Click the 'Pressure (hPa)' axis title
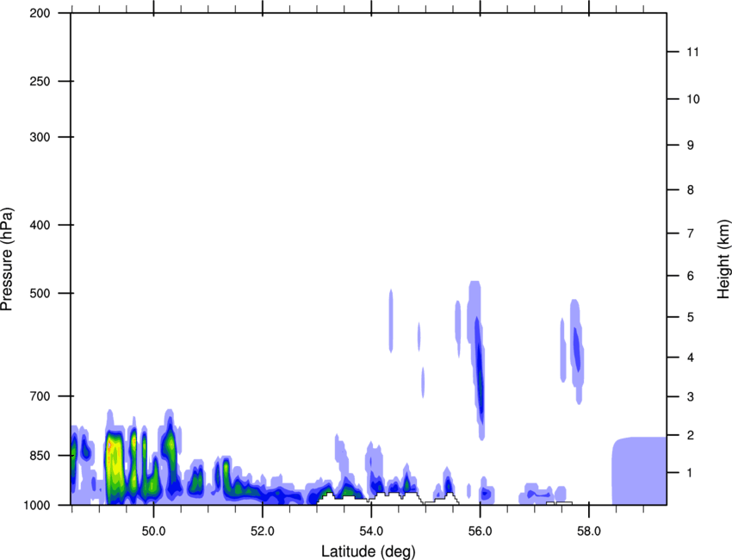 [7, 259]
